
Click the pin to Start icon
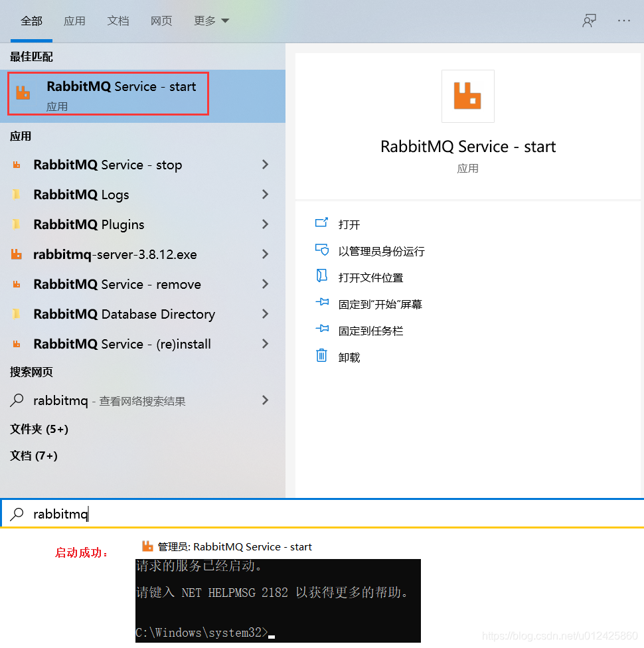pos(321,303)
